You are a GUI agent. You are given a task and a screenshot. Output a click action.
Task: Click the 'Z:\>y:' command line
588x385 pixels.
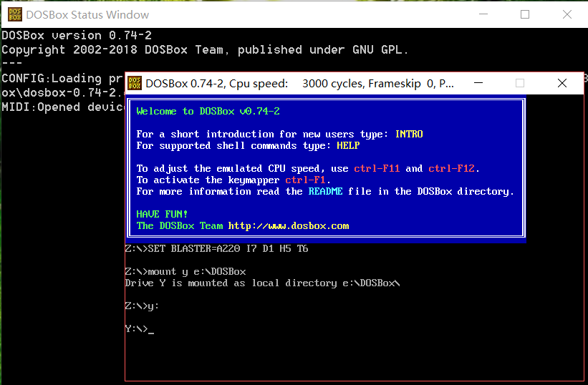point(142,306)
